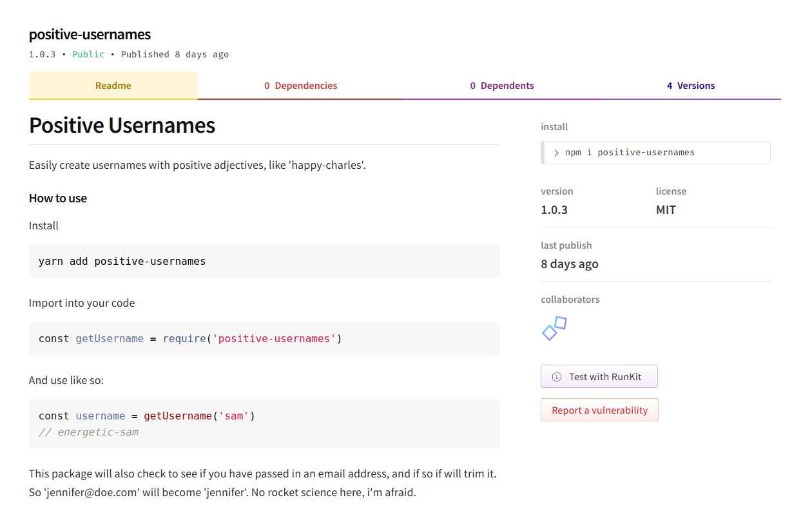Click the terminal prompt icon in install box
812x509 pixels.
click(x=556, y=152)
